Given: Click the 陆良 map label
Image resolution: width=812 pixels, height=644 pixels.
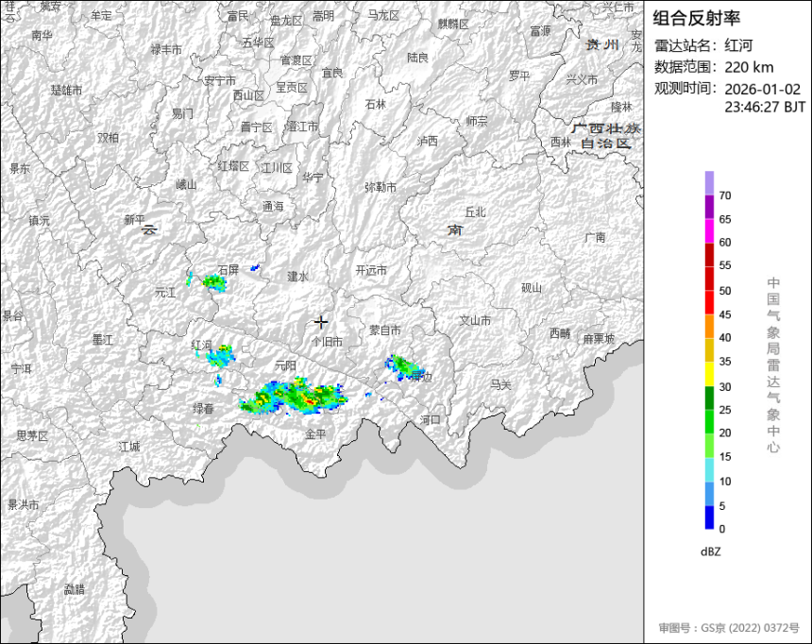Looking at the screenshot, I should click(417, 58).
